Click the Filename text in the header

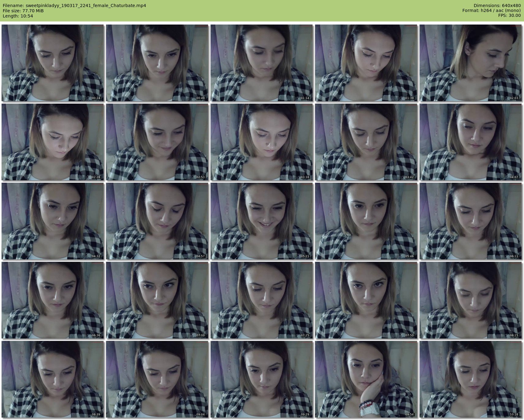point(74,6)
